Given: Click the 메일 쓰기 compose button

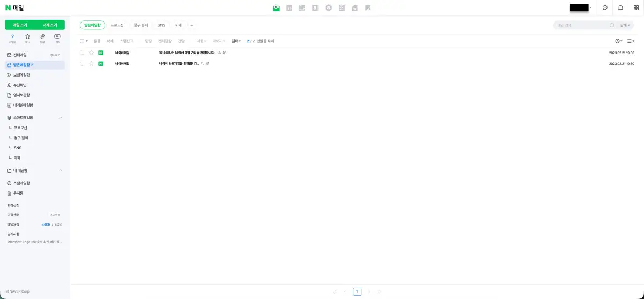Looking at the screenshot, I should coord(20,25).
